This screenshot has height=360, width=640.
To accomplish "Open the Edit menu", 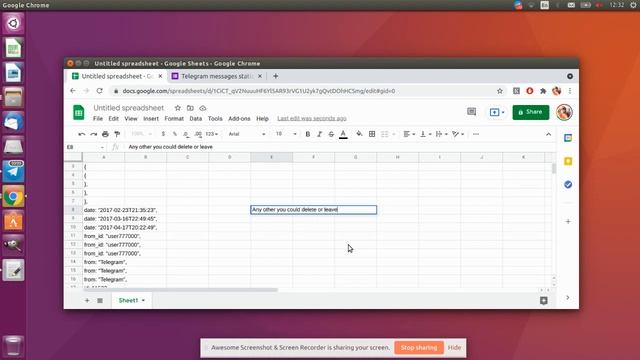I will (113, 118).
